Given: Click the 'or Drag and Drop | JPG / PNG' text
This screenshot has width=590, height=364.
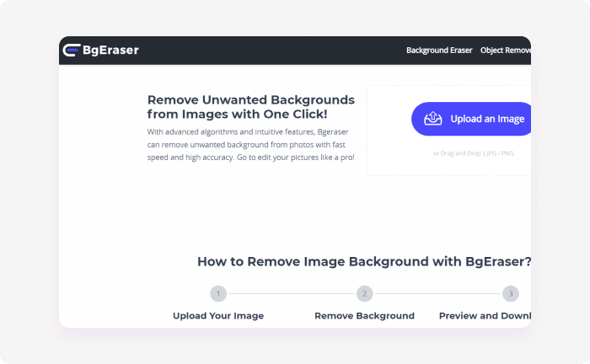Looking at the screenshot, I should coord(474,153).
